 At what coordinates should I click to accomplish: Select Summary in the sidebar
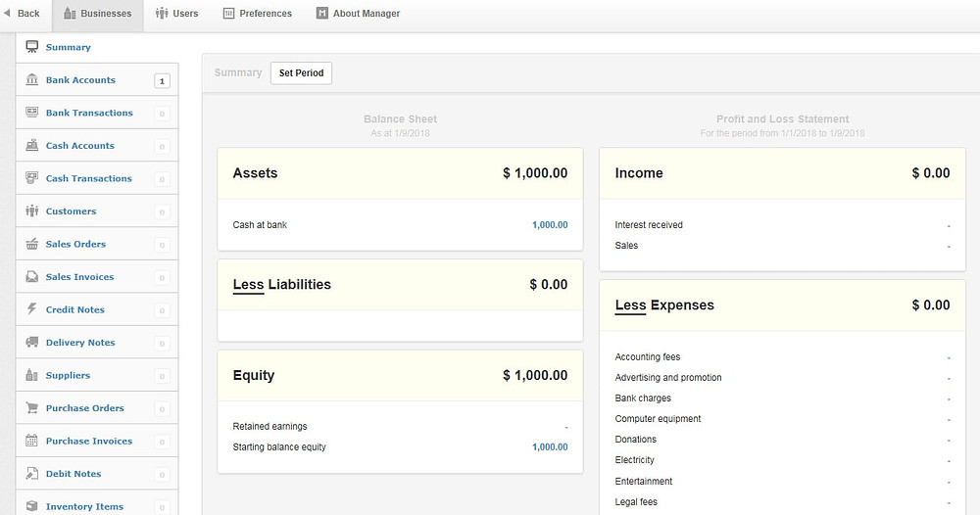coord(69,47)
